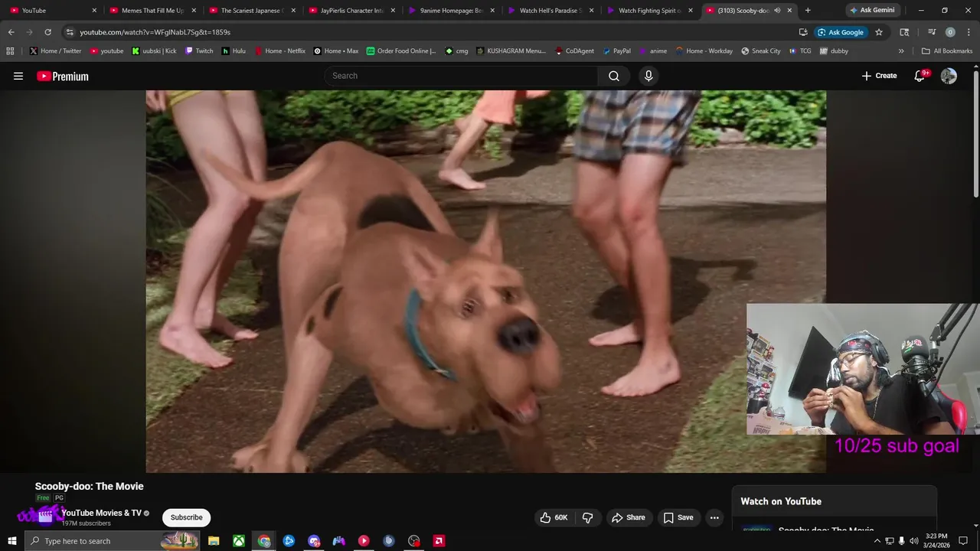Viewport: 980px width, 551px height.
Task: Subscribe to YouTube Movies & TV
Action: pos(187,517)
